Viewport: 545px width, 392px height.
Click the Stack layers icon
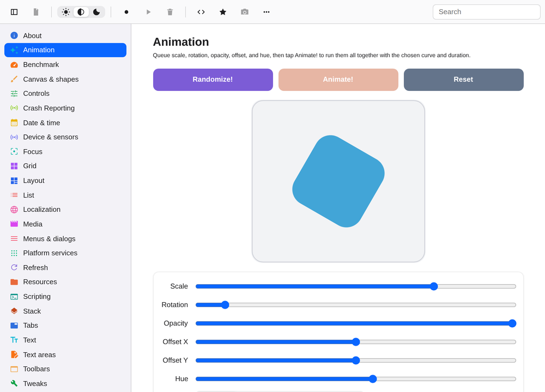click(x=14, y=311)
